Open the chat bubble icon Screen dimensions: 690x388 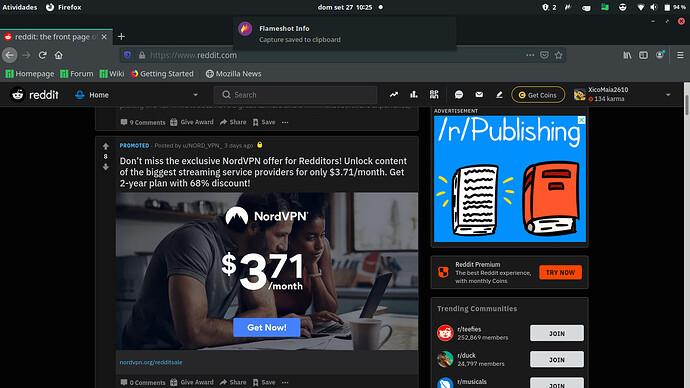pyautogui.click(x=459, y=95)
